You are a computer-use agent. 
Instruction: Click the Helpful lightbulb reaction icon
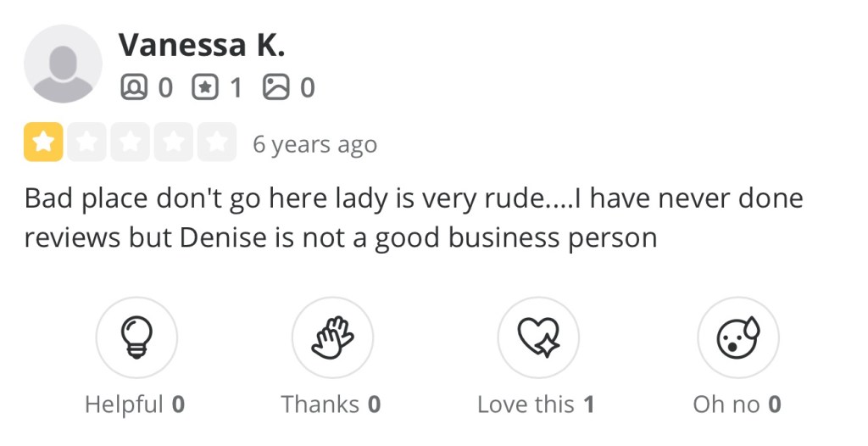pyautogui.click(x=136, y=337)
